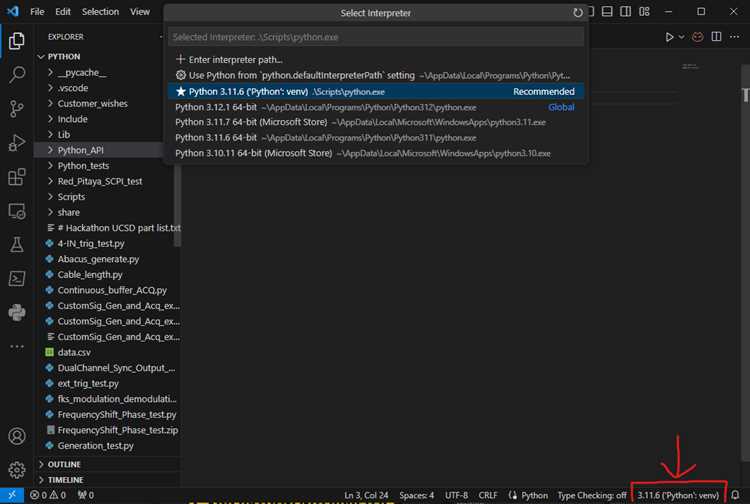Image resolution: width=750 pixels, height=504 pixels.
Task: Click the editor minimap
Action: [690, 66]
